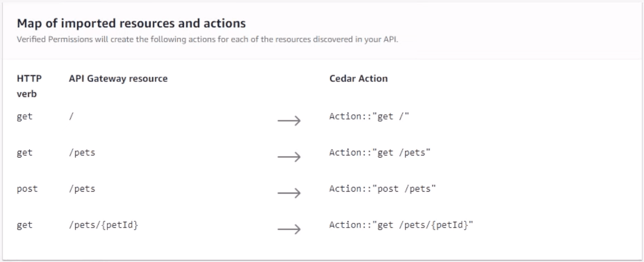Select the Cedar Action column header

coord(358,79)
